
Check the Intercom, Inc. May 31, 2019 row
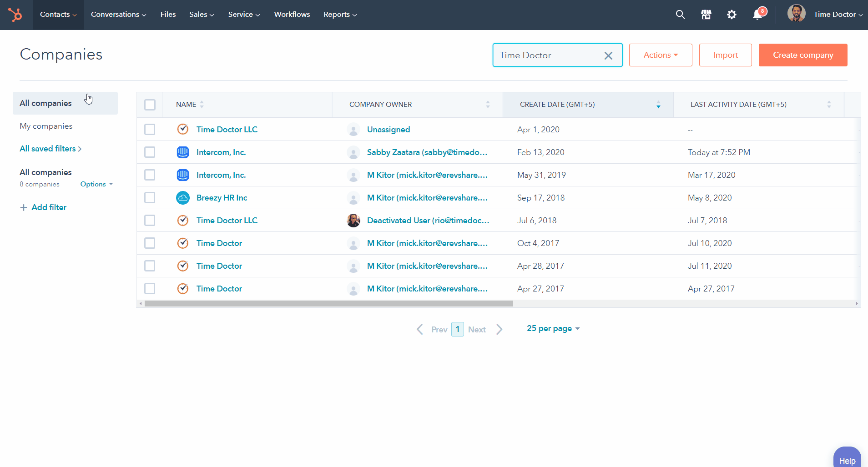click(x=150, y=175)
